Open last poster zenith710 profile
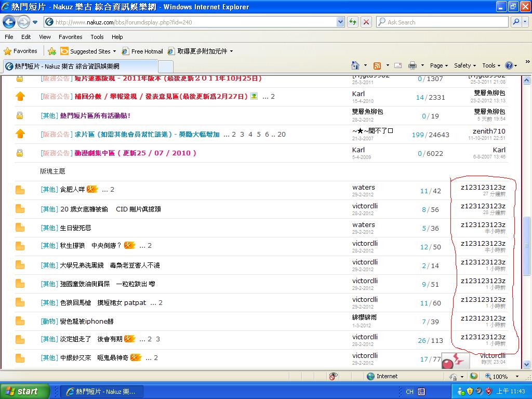Screen dimensions: 532x399 tap(488, 131)
